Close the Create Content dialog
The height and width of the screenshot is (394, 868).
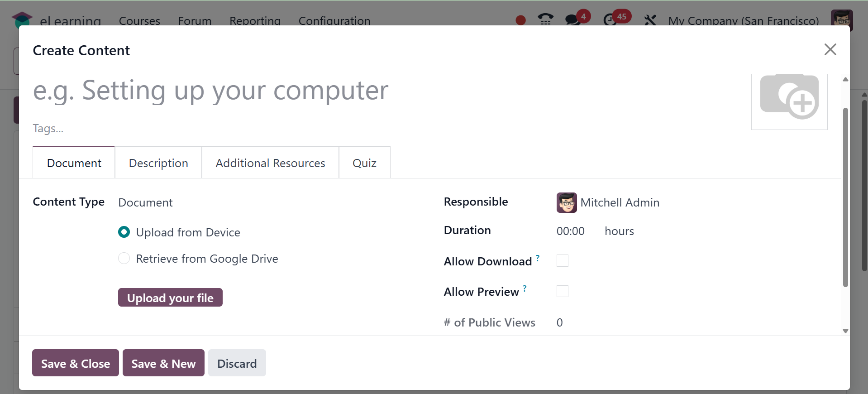830,49
